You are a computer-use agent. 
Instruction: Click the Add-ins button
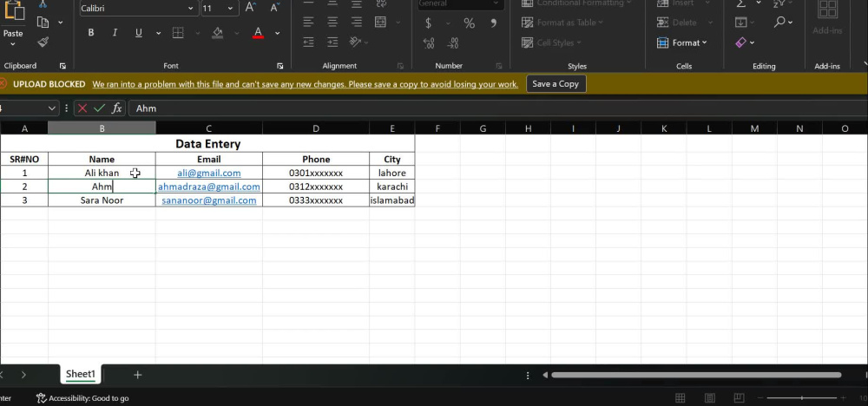[827, 18]
